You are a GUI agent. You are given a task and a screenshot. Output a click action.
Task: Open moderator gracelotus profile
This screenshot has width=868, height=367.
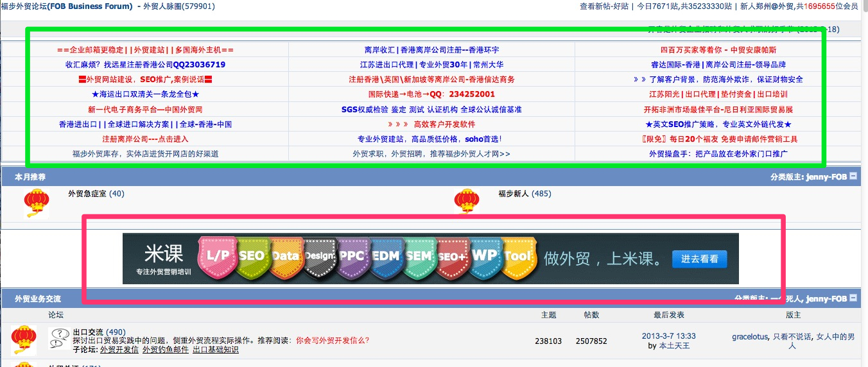(x=750, y=336)
